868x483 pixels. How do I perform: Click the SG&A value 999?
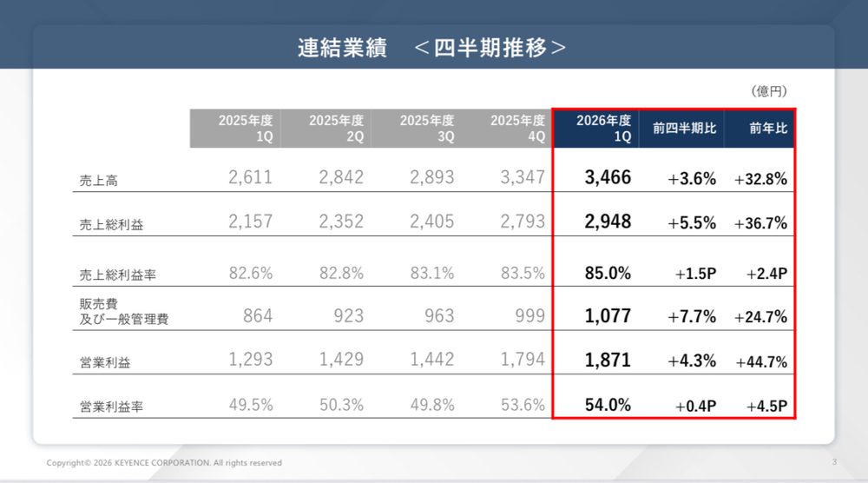(530, 315)
